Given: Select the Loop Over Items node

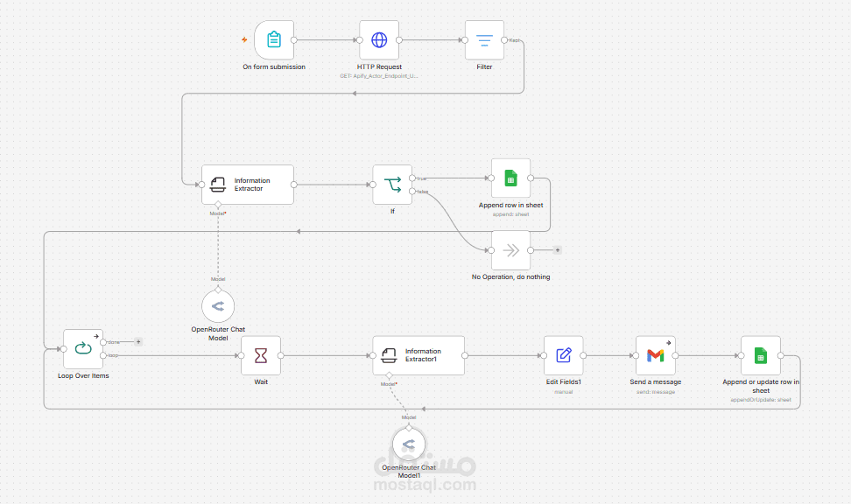Looking at the screenshot, I should [x=83, y=349].
